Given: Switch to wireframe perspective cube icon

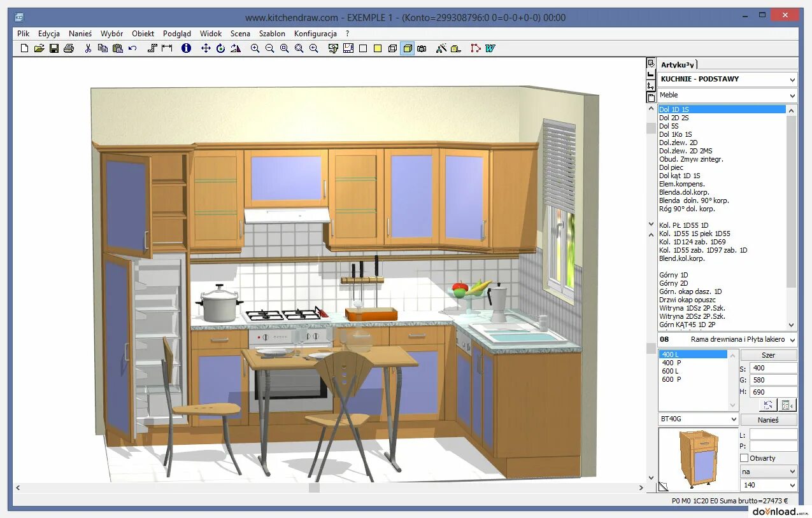Looking at the screenshot, I should click(392, 48).
